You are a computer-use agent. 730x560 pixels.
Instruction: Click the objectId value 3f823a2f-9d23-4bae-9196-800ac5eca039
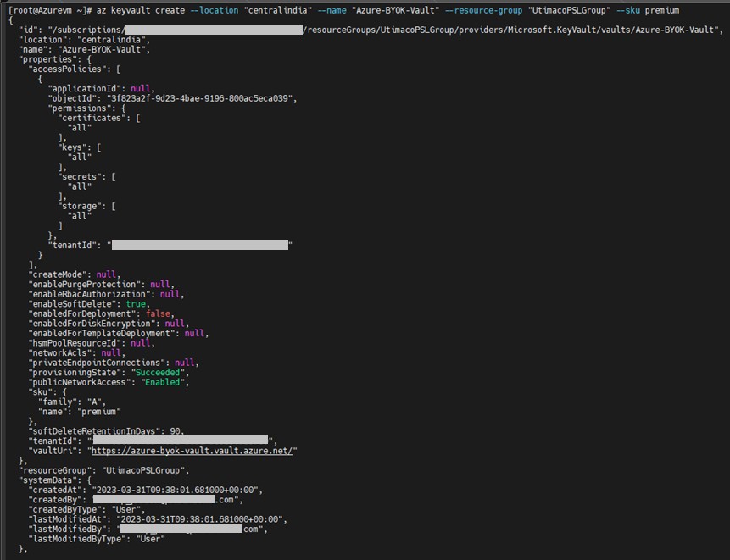click(x=201, y=98)
